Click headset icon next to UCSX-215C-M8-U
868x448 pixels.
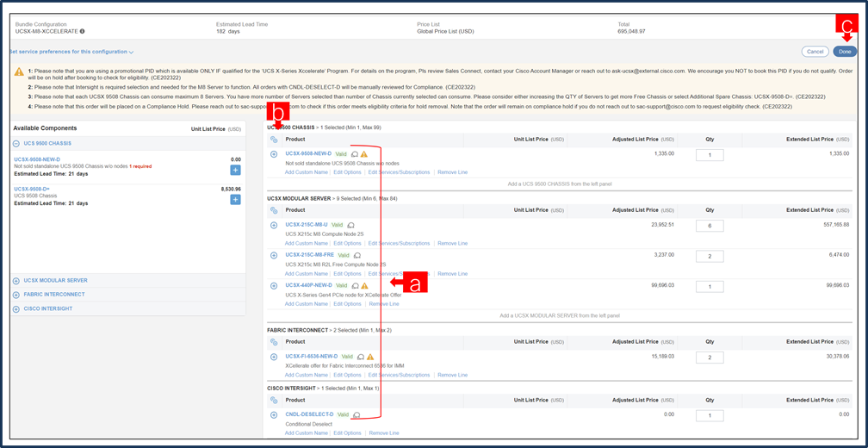[x=350, y=226]
